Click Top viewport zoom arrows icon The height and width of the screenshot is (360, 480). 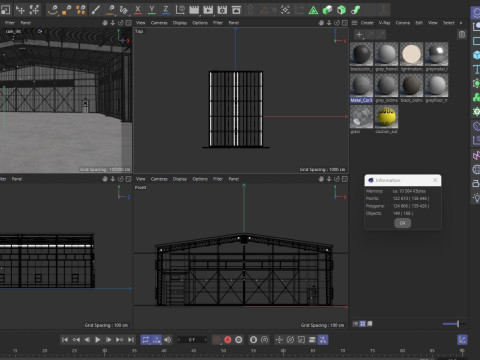pos(329,23)
